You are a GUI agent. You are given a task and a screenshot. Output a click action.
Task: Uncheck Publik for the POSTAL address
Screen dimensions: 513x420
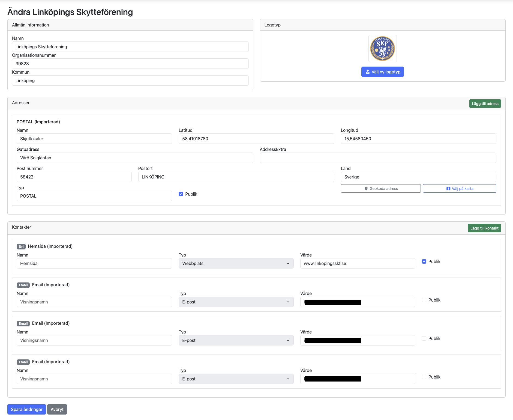[x=181, y=194]
